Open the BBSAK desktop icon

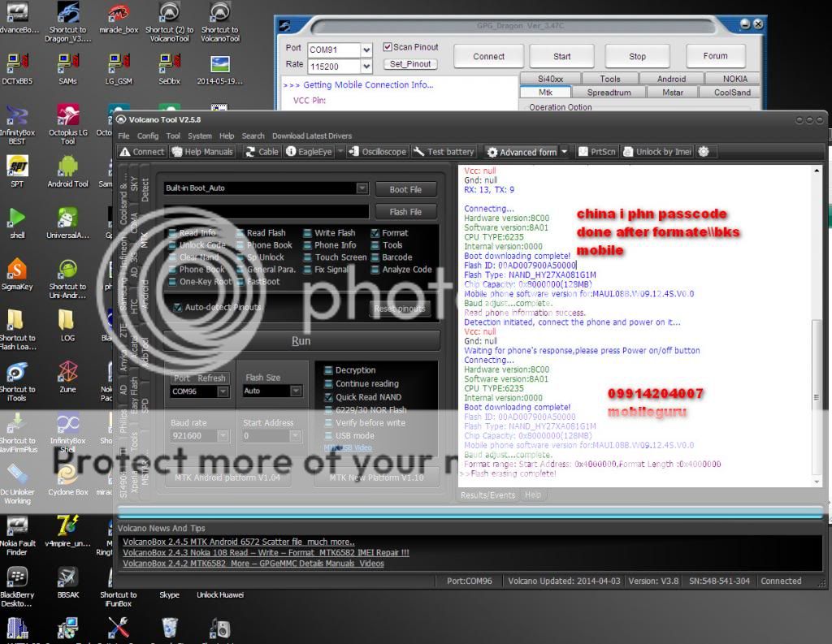(68, 582)
